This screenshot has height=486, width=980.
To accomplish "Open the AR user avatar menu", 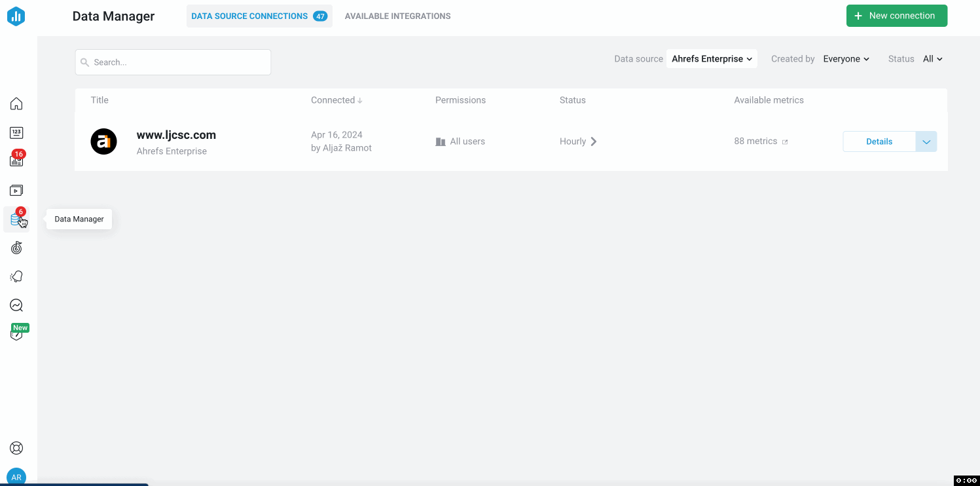I will [x=16, y=477].
